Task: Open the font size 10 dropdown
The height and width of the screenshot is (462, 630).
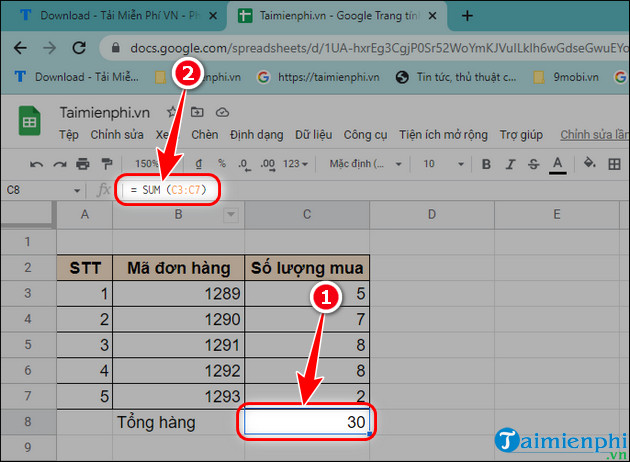Action: coord(443,164)
